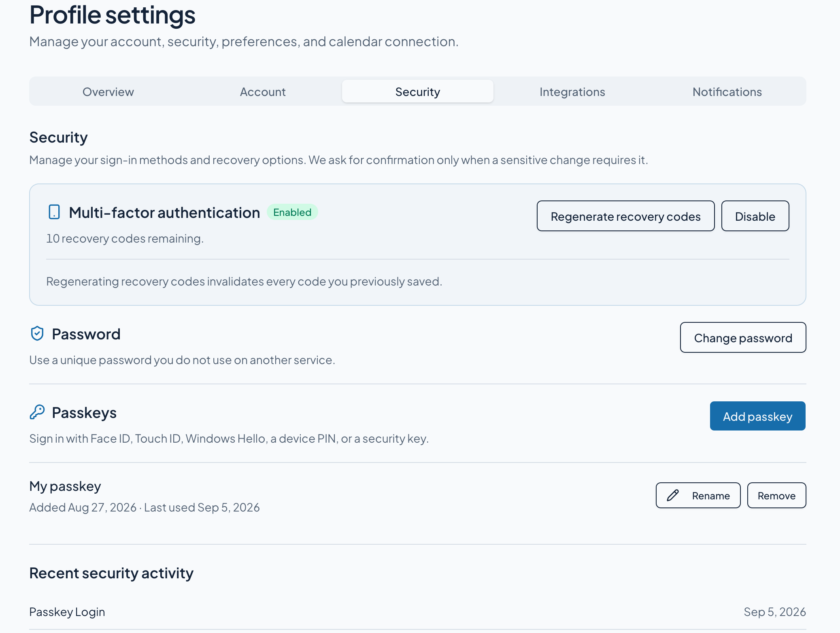Click the Enabled status badge
Viewport: 840px width, 633px height.
pos(292,212)
